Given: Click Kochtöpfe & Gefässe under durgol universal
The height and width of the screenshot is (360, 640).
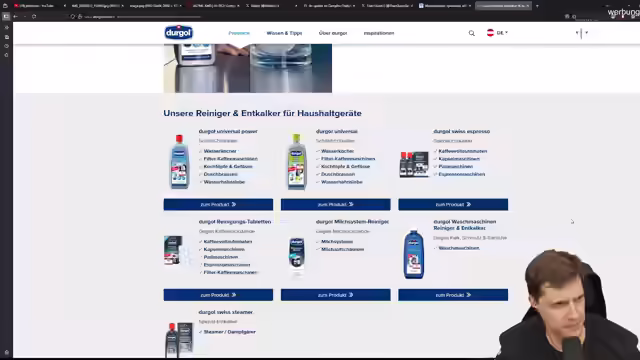Looking at the screenshot, I should [345, 167].
